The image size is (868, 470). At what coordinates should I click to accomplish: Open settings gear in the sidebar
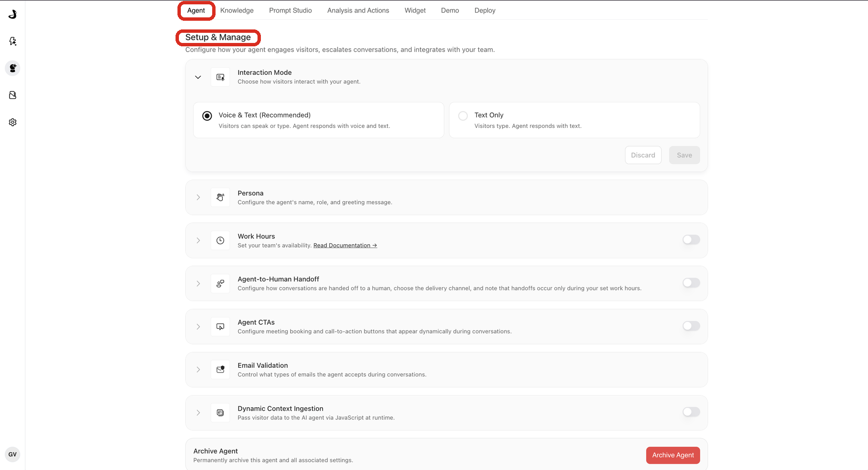[13, 122]
